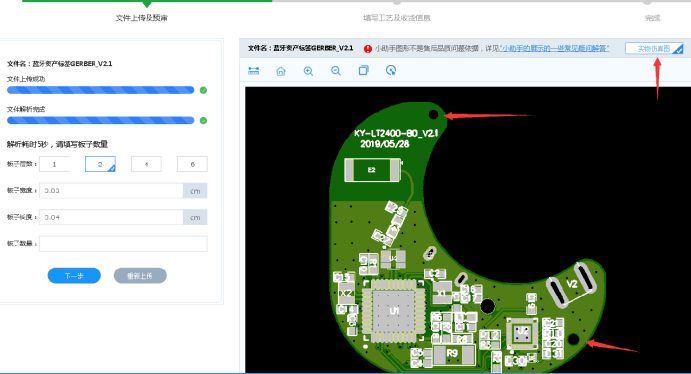The width and height of the screenshot is (691, 374).
Task: Click the upload success green checkmark
Action: 203,90
